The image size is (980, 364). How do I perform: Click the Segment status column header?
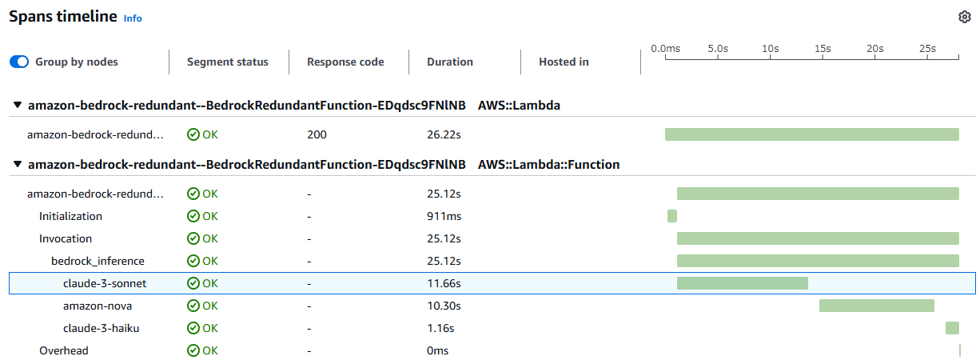(x=227, y=62)
